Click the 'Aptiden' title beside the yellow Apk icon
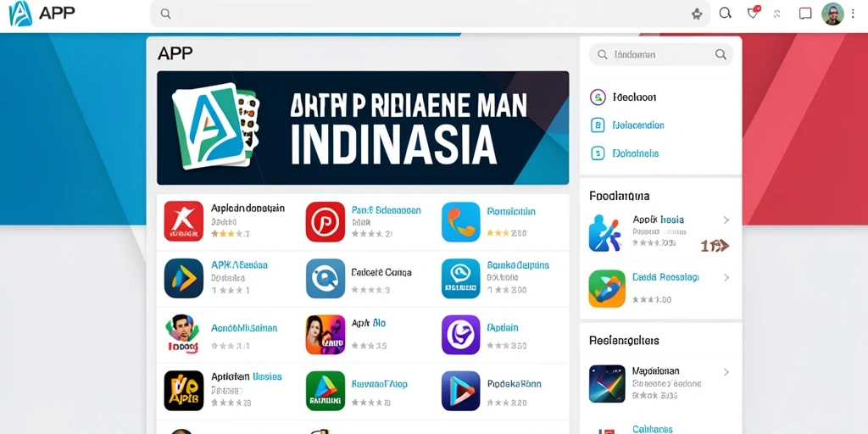868x434 pixels. click(247, 376)
